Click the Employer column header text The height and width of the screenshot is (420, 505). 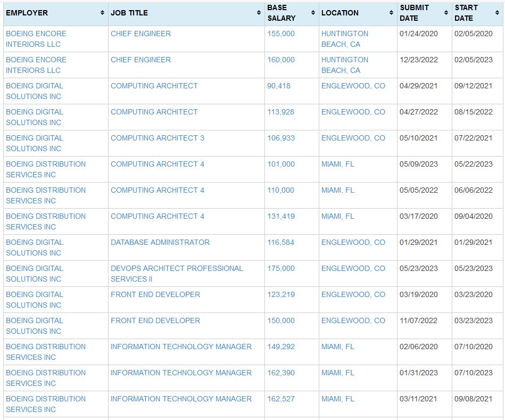(27, 13)
